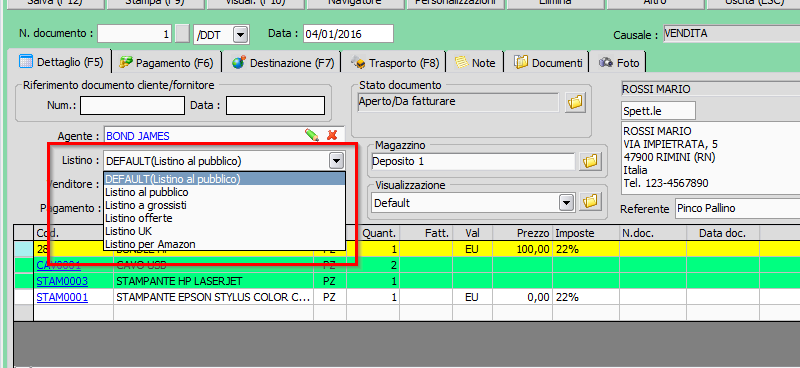Click the Cod. column header

pyautogui.click(x=73, y=233)
